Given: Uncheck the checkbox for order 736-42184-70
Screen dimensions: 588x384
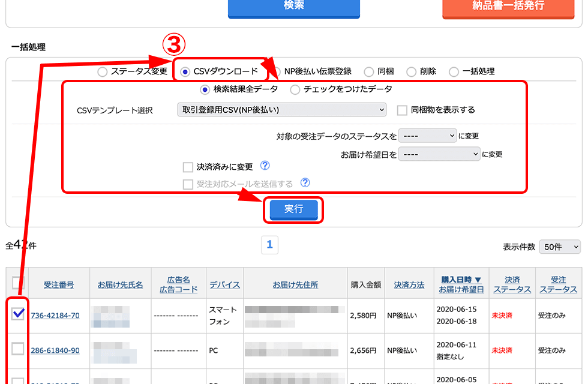Looking at the screenshot, I should coord(18,313).
